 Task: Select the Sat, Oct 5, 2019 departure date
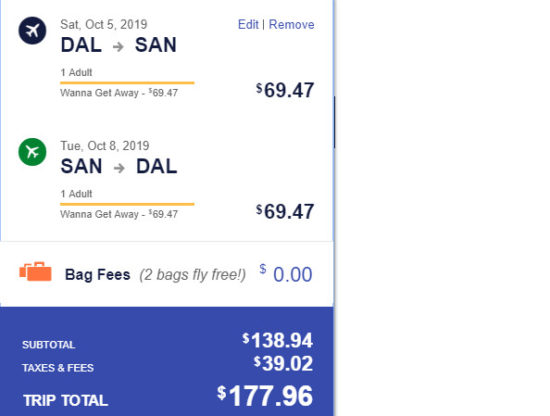coord(104,25)
